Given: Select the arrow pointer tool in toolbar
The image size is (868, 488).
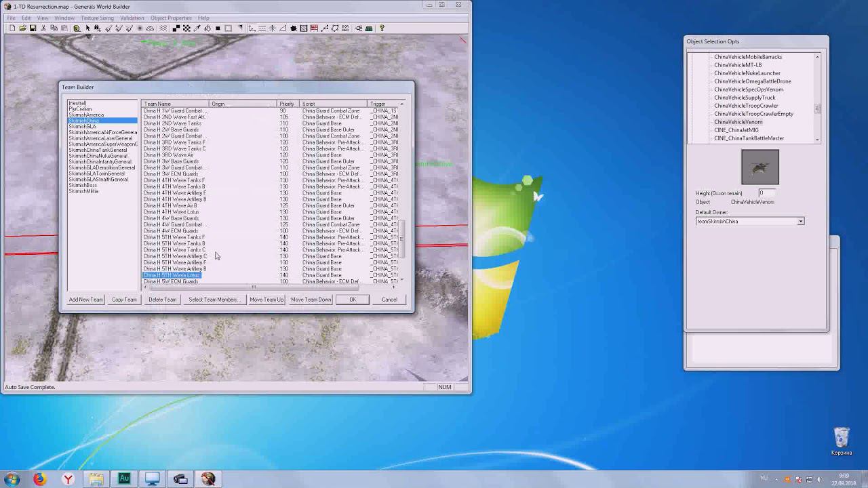Looking at the screenshot, I should click(87, 28).
